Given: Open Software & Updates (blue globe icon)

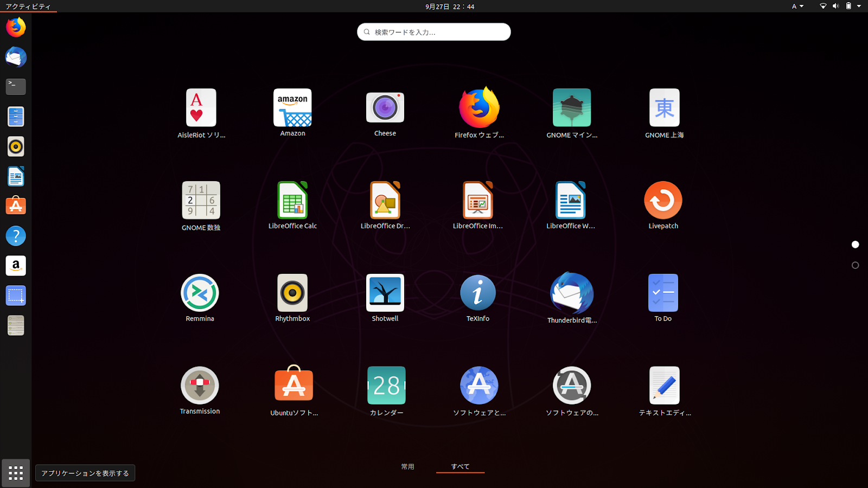Looking at the screenshot, I should pyautogui.click(x=479, y=386).
